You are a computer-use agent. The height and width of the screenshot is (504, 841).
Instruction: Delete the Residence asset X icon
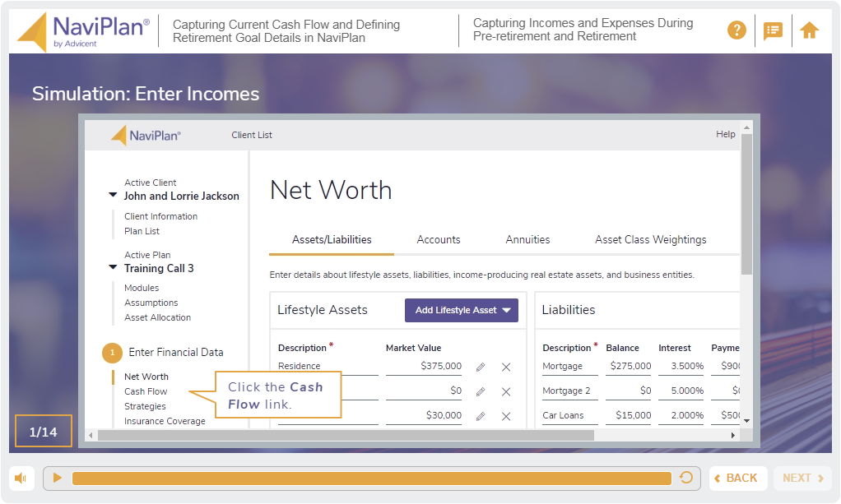(506, 368)
